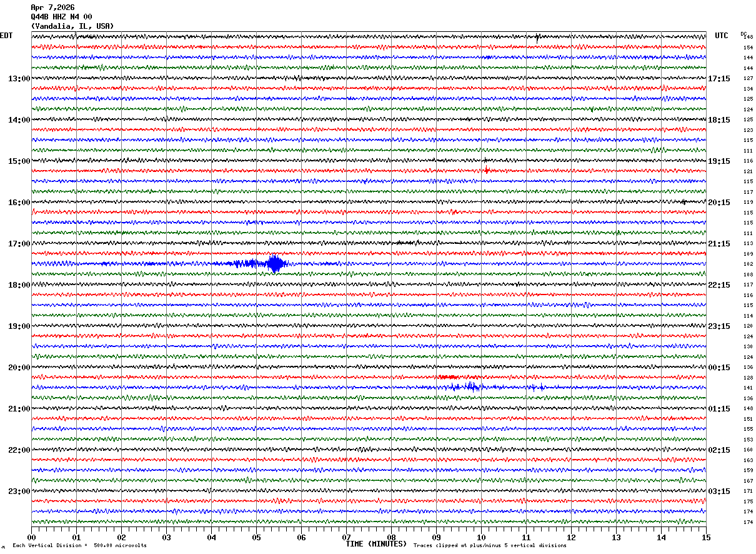The height and width of the screenshot is (554, 756).
Task: Click the DC offset value "141"
Action: (x=748, y=388)
